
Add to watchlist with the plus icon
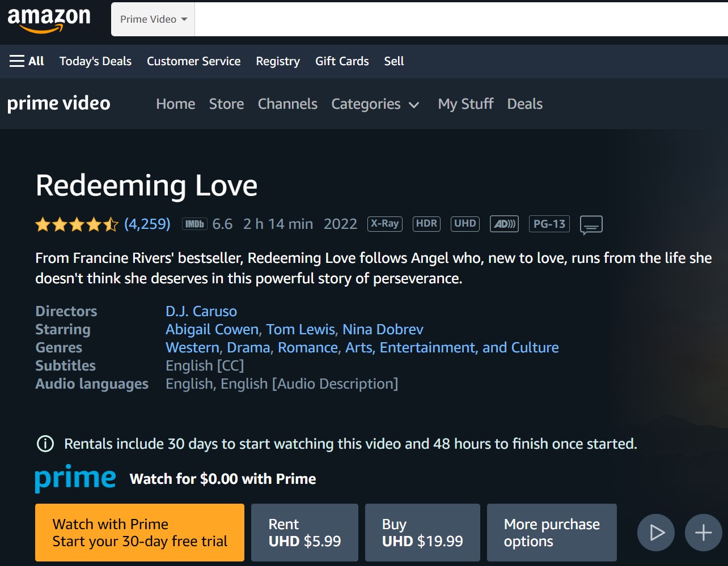[x=703, y=533]
